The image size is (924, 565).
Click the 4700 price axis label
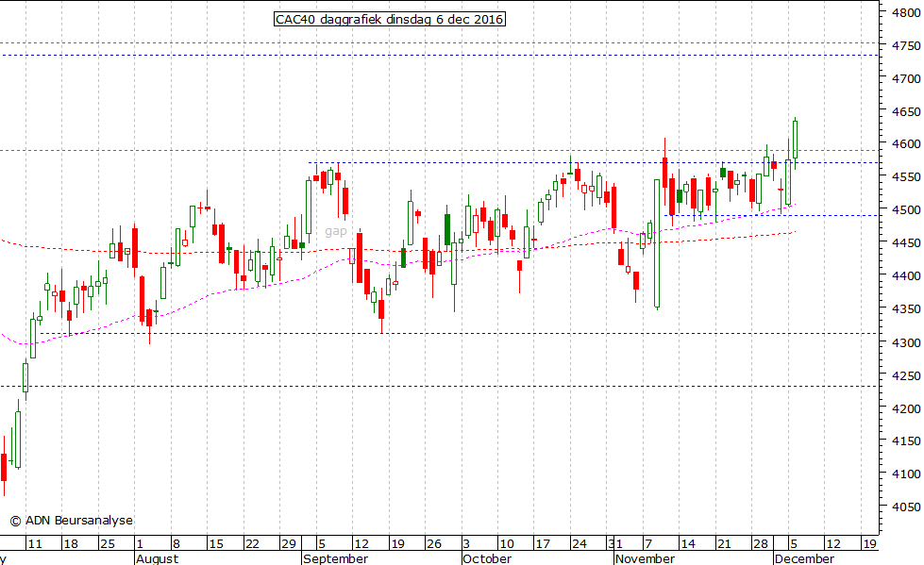tap(905, 78)
